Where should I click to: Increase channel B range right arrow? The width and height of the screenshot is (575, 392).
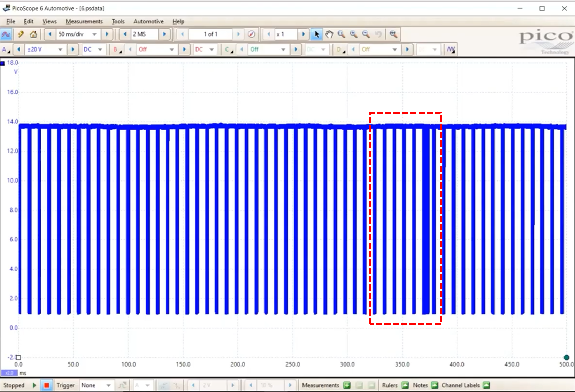click(x=184, y=49)
